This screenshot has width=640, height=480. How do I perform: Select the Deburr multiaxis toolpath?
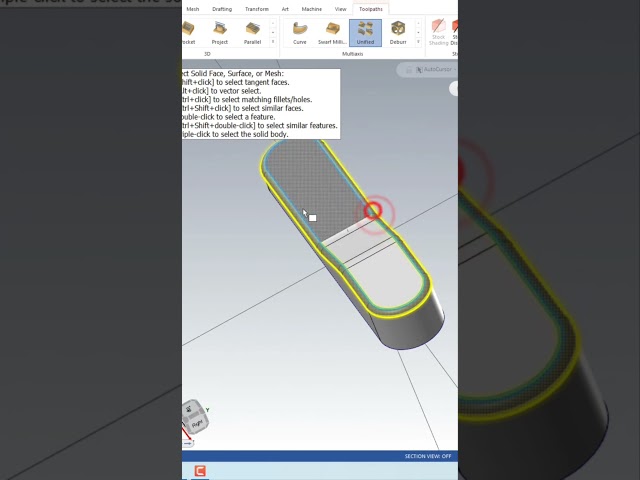(x=398, y=33)
